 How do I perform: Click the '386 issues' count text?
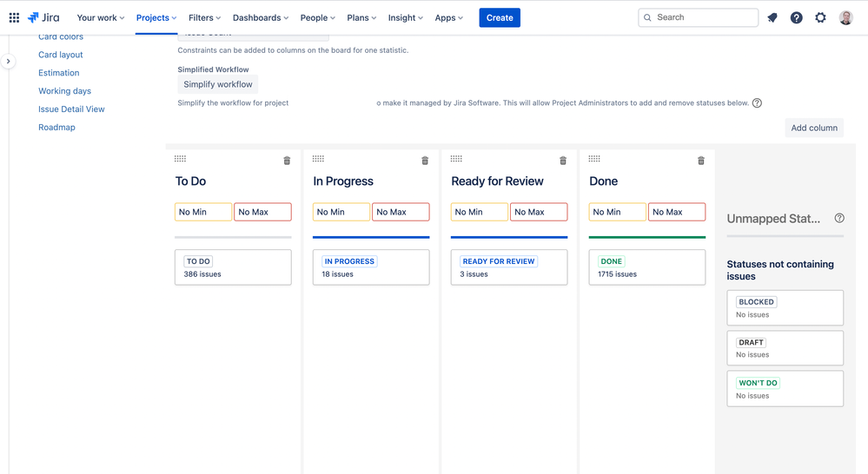[x=202, y=274]
